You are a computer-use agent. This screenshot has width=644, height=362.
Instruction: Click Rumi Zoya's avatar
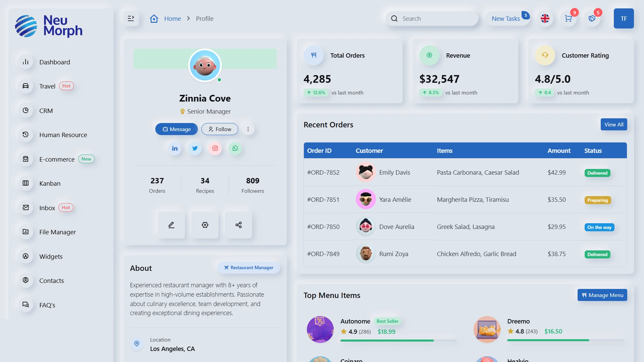tap(366, 254)
